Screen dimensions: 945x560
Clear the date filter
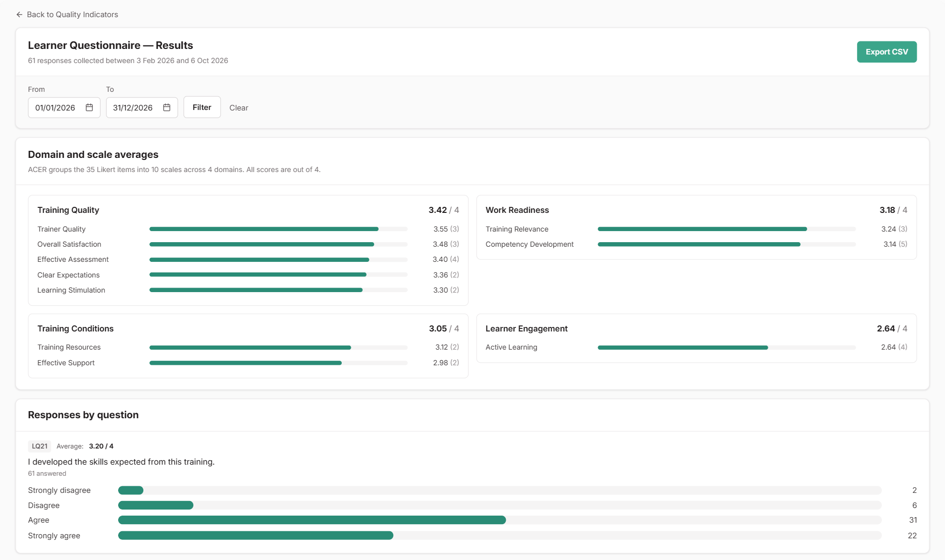(x=239, y=108)
